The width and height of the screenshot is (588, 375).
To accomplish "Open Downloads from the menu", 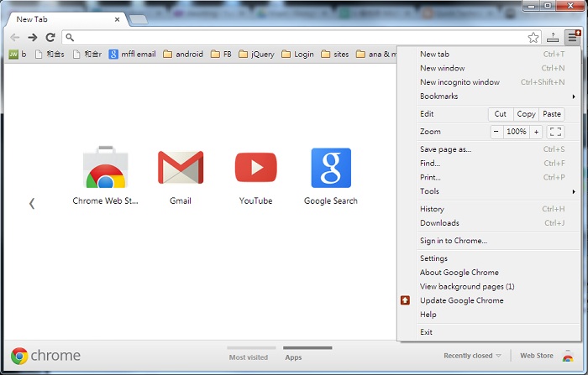I will click(x=498, y=223).
